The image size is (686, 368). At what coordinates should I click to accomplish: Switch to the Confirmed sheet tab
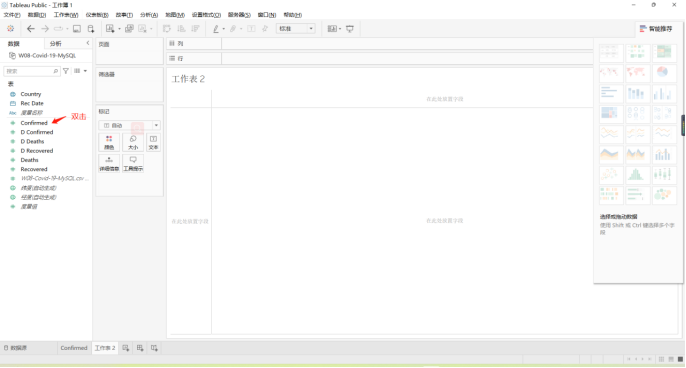pos(74,348)
